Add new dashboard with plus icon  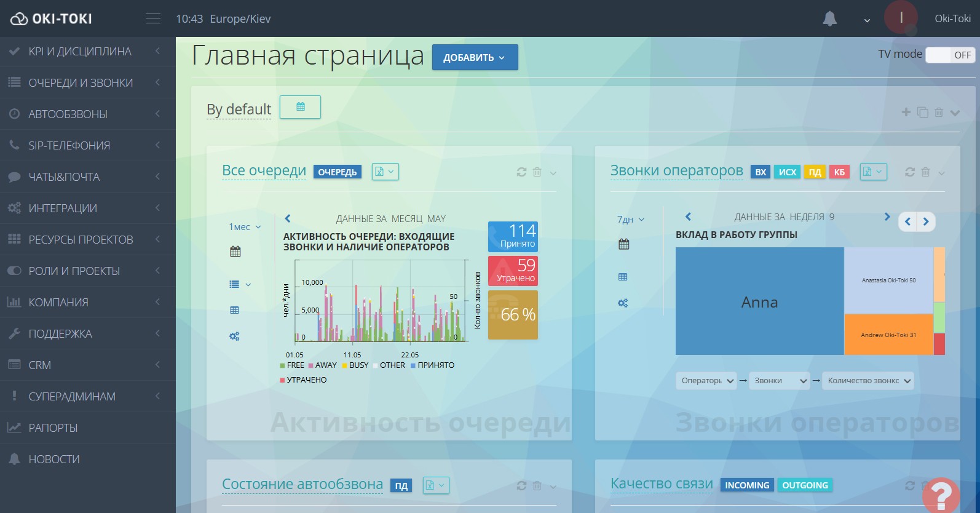tap(906, 112)
